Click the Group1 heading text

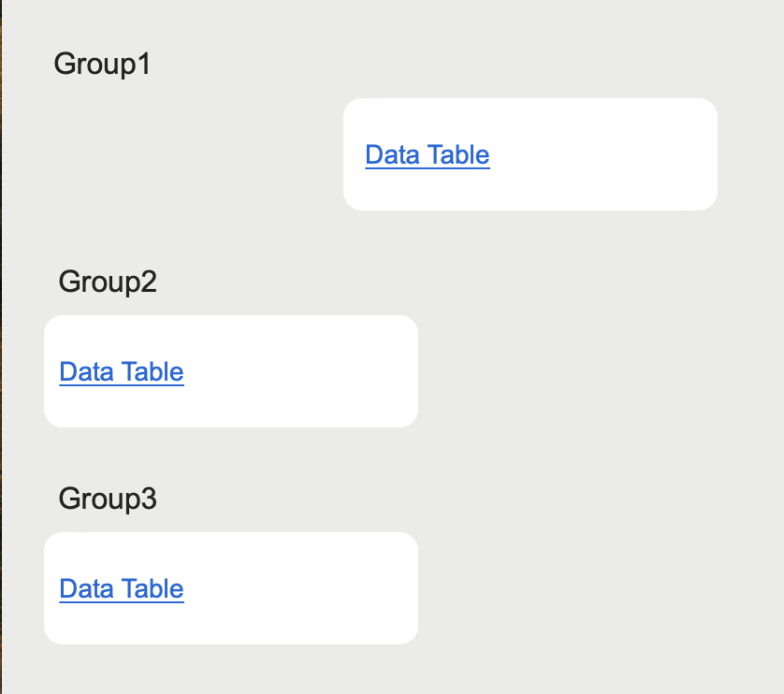pyautogui.click(x=102, y=64)
